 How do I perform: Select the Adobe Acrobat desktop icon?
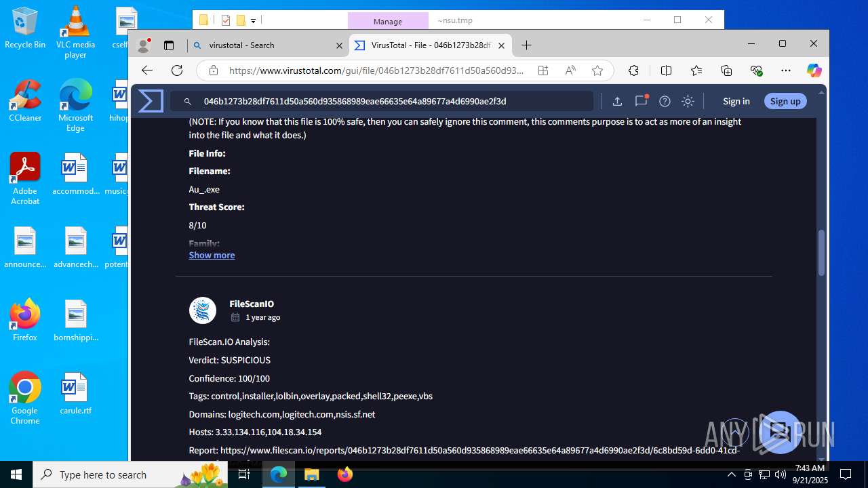point(25,178)
